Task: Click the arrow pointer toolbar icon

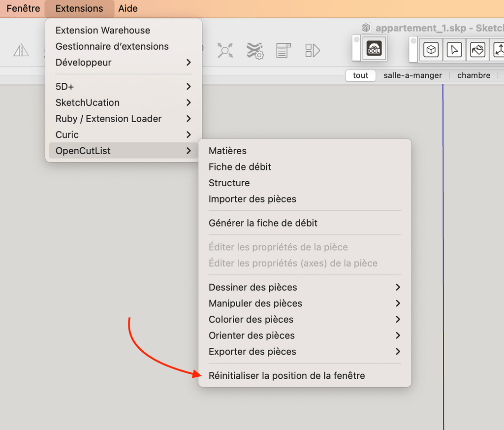Action: [454, 50]
